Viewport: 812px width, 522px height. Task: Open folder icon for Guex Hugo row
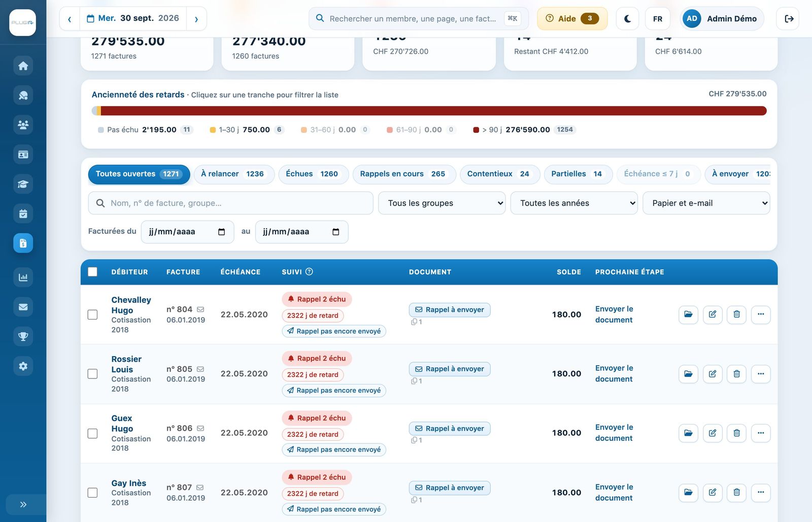(688, 433)
